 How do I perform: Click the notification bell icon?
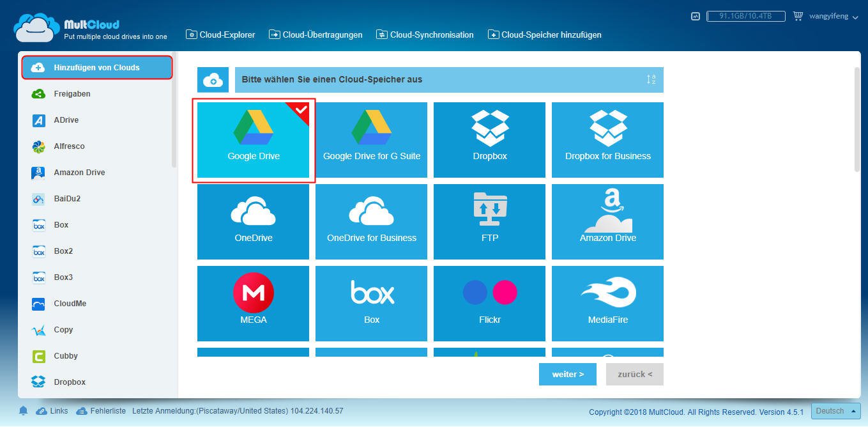click(x=24, y=410)
